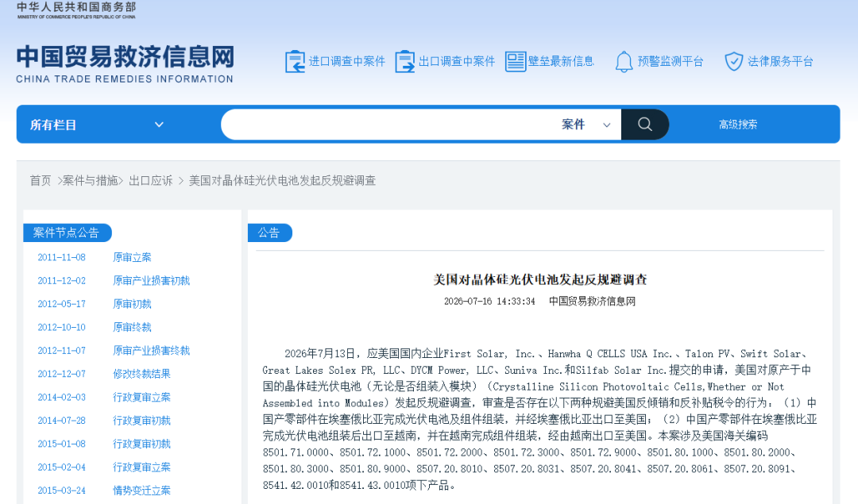Screen dimensions: 858x504
Task: Expand the 案件 search type dropdown
Action: point(586,125)
